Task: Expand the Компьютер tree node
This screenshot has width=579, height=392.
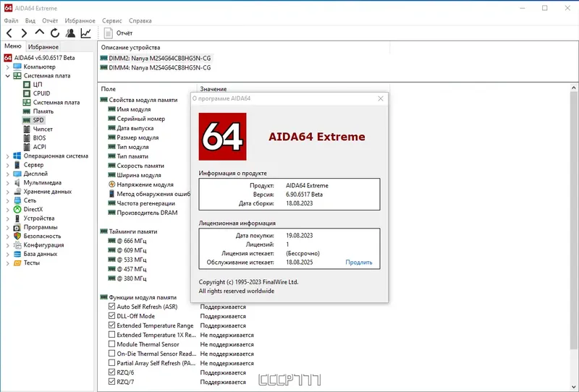Action: pyautogui.click(x=8, y=67)
